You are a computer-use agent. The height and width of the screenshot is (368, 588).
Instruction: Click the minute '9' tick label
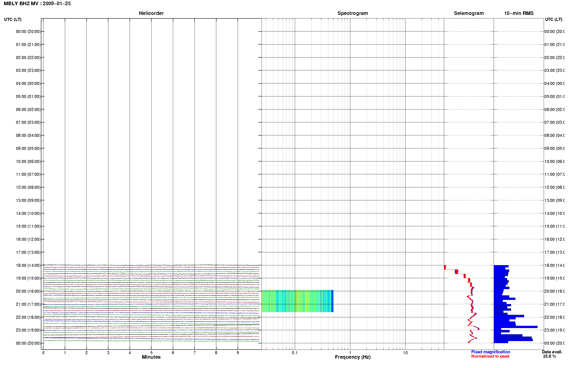click(238, 353)
